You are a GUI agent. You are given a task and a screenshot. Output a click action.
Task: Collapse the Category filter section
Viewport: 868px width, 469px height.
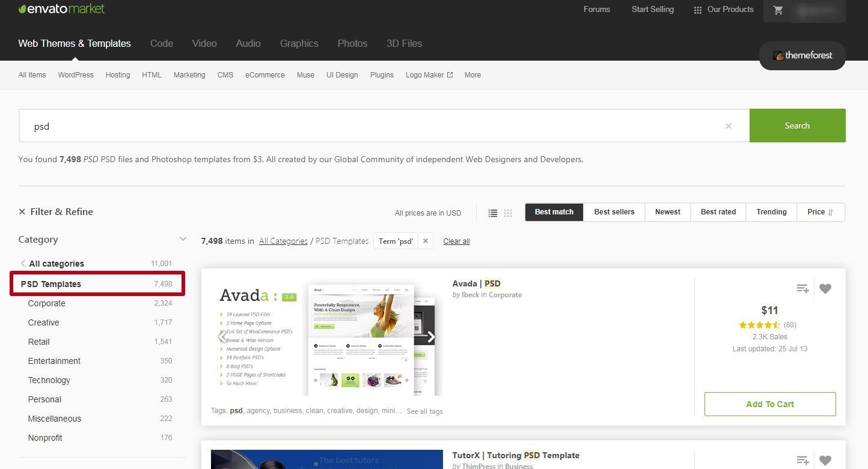tap(183, 239)
